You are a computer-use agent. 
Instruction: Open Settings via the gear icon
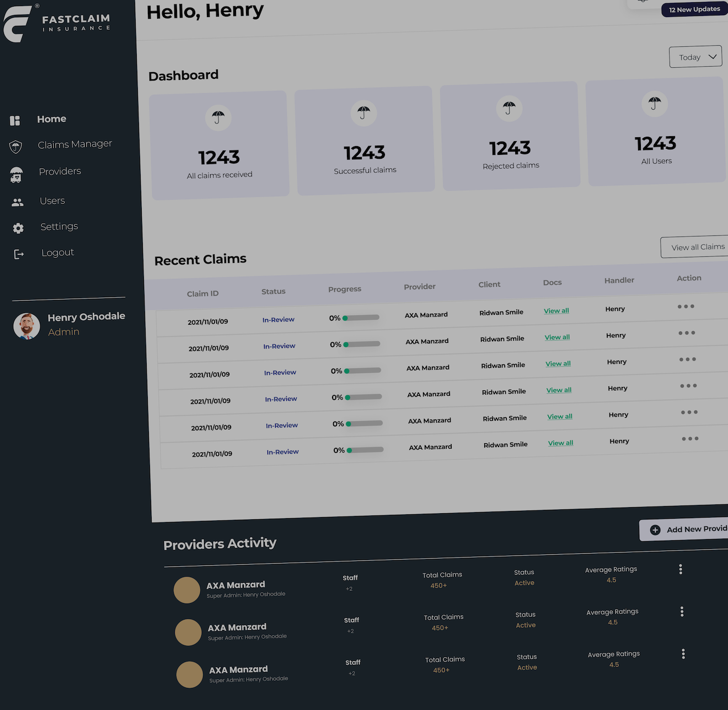[18, 228]
